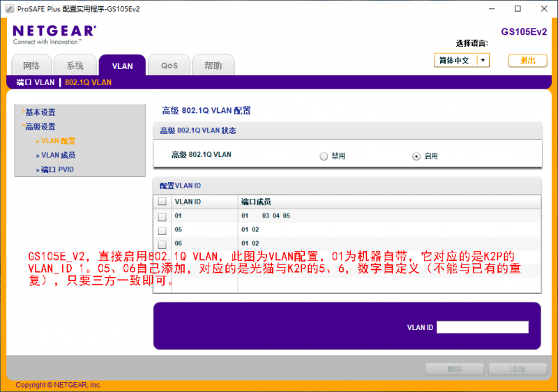Screen dimensions: 558x392
Task: Check the box for VLAN ID 06
Action: tap(163, 245)
